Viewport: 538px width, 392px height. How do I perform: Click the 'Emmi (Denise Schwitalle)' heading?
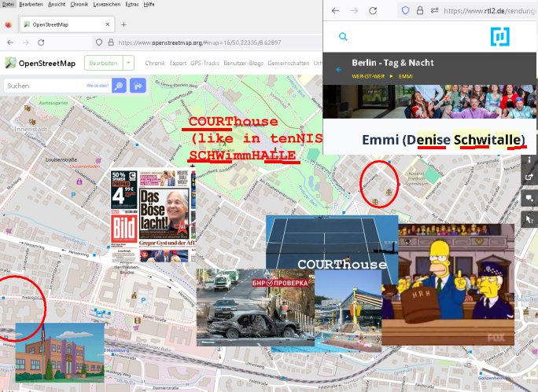pos(444,140)
